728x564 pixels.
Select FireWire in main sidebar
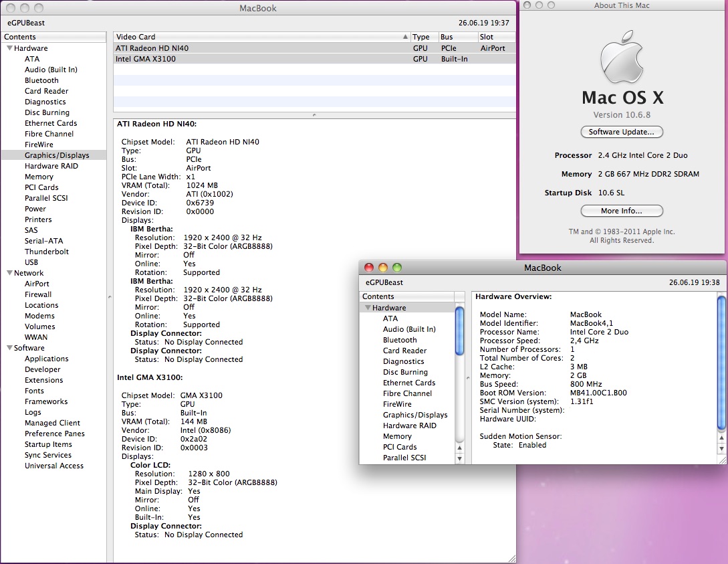coord(39,144)
